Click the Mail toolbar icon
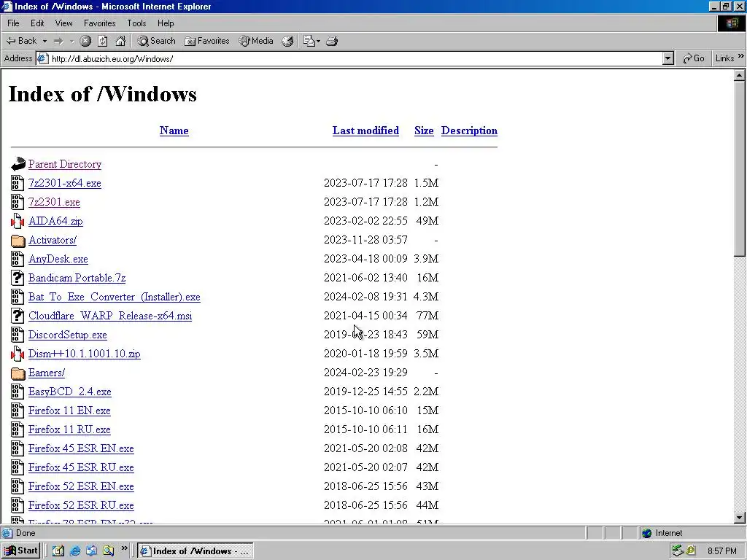This screenshot has height=560, width=747. pos(309,41)
